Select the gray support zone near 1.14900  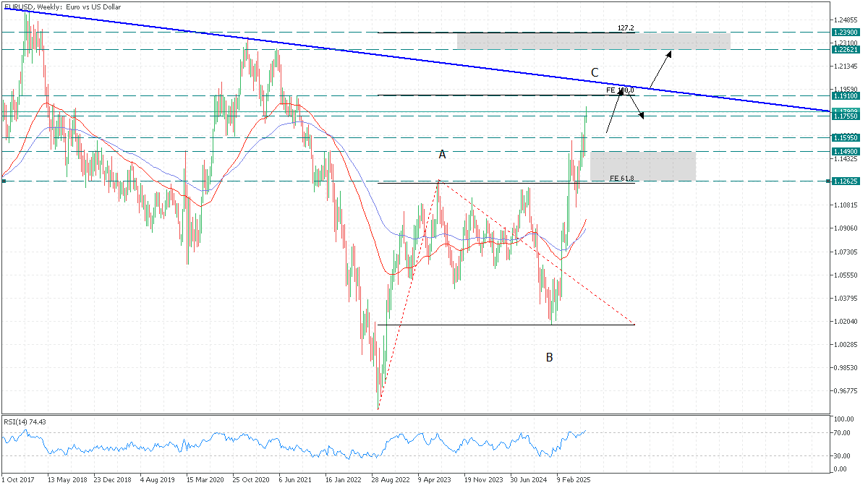pyautogui.click(x=643, y=166)
